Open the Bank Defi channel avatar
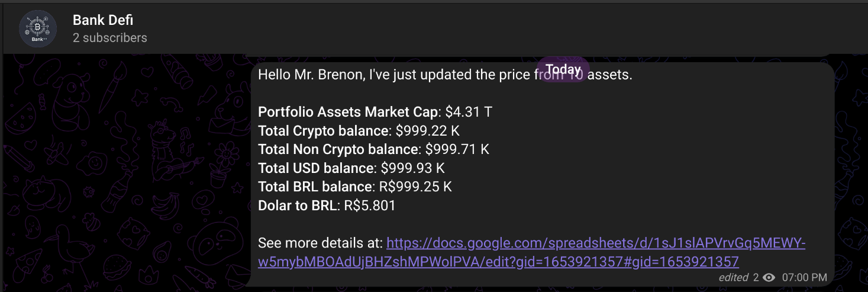 click(38, 29)
